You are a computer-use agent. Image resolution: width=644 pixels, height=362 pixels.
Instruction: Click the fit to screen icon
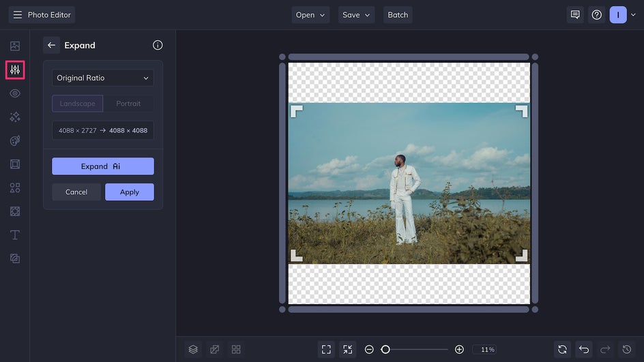[326, 349]
